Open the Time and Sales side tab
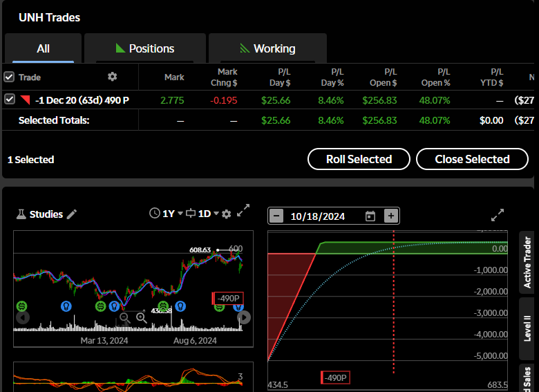 point(527,378)
